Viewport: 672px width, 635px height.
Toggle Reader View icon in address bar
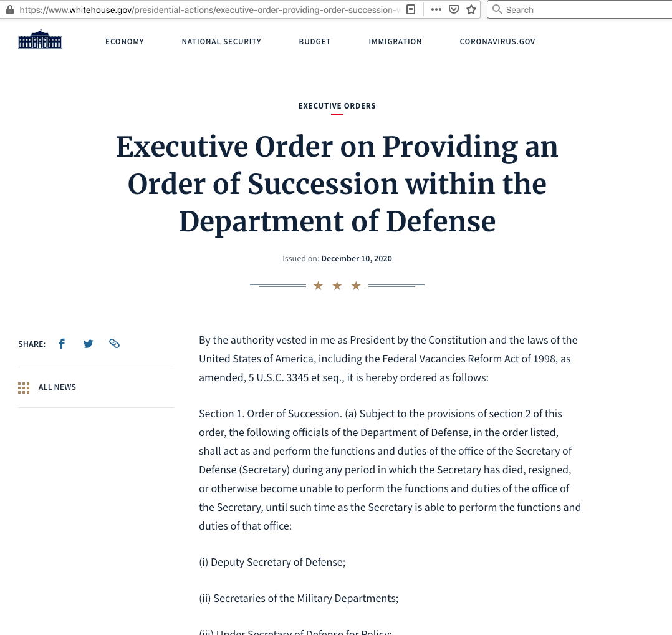tap(411, 9)
